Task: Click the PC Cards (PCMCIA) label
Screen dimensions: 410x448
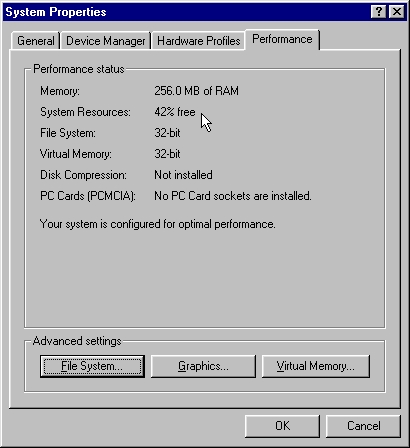Action: coord(88,196)
